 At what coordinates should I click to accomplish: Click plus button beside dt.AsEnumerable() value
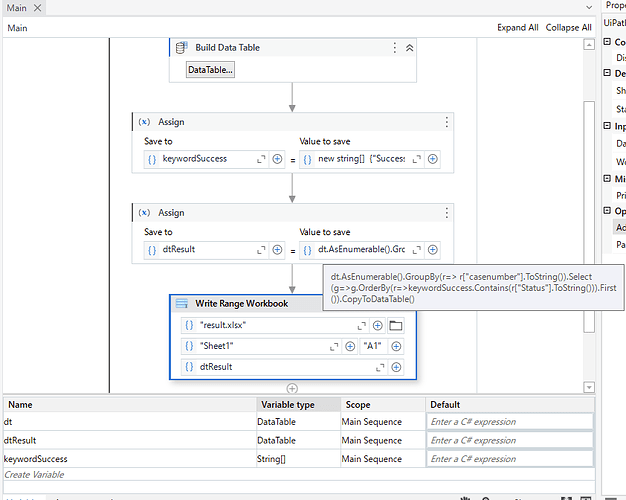pyautogui.click(x=432, y=250)
